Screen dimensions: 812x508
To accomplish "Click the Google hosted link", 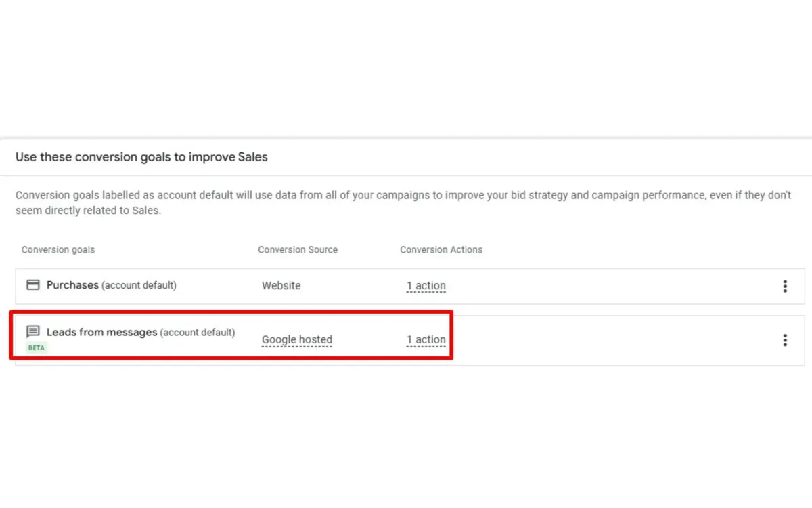I will [296, 339].
